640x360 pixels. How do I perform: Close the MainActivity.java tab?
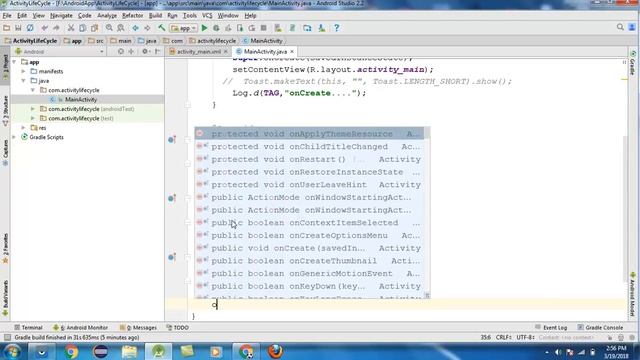click(x=292, y=52)
